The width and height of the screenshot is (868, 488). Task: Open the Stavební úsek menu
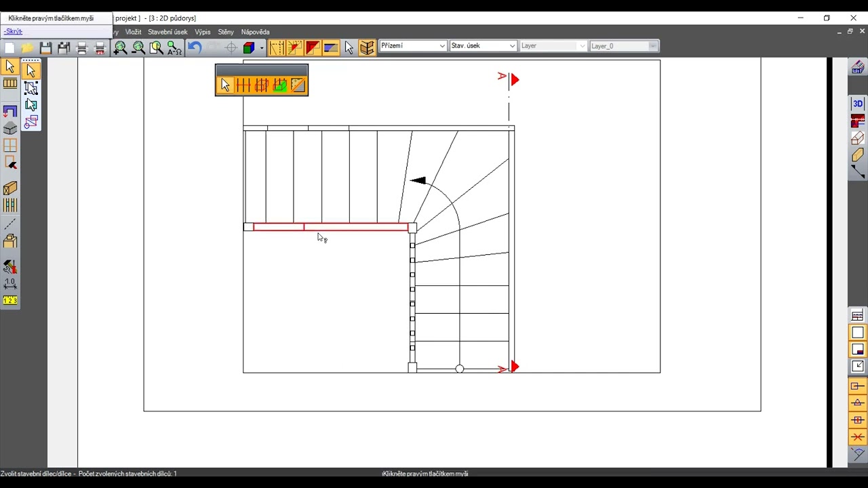tap(167, 32)
